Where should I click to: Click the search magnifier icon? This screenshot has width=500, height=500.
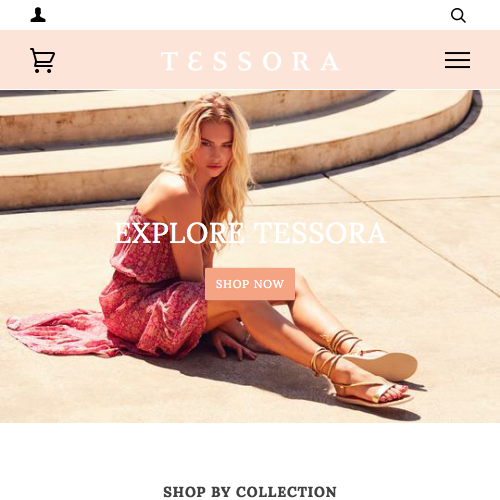click(x=458, y=15)
